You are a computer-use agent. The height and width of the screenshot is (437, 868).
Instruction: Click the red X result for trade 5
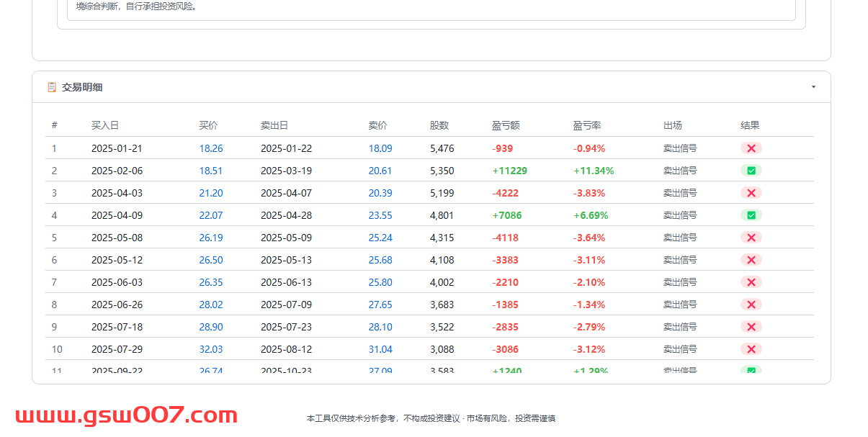click(751, 238)
